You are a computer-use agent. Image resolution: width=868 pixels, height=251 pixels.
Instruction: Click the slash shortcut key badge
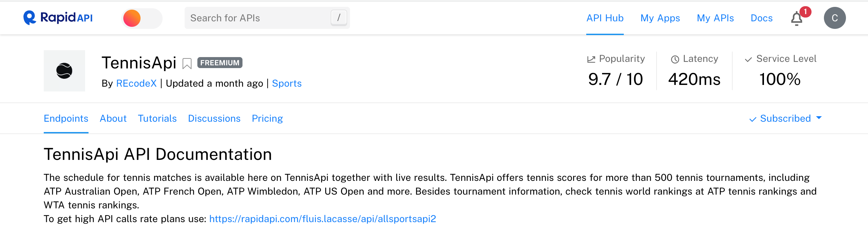point(339,18)
